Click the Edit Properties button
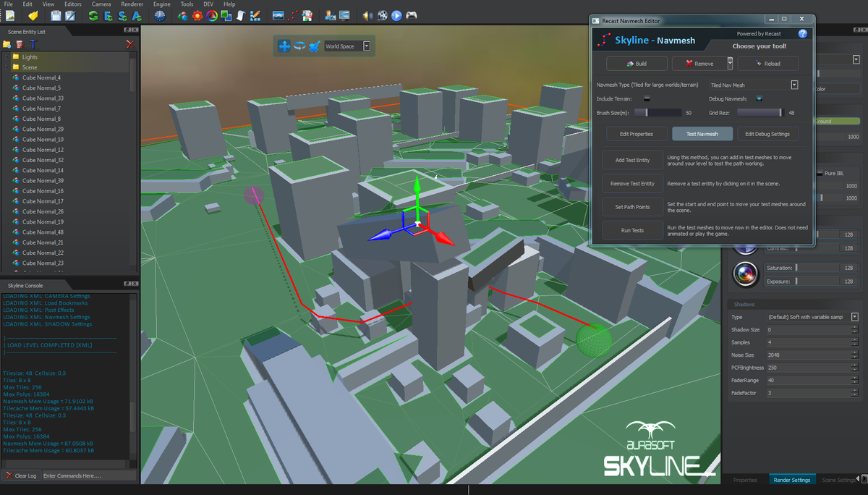868x495 pixels. point(637,134)
